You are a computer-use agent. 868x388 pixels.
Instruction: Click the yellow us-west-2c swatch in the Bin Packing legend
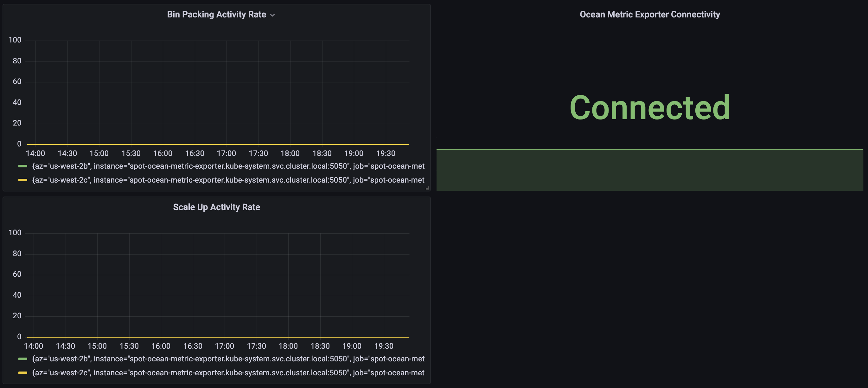coord(22,180)
